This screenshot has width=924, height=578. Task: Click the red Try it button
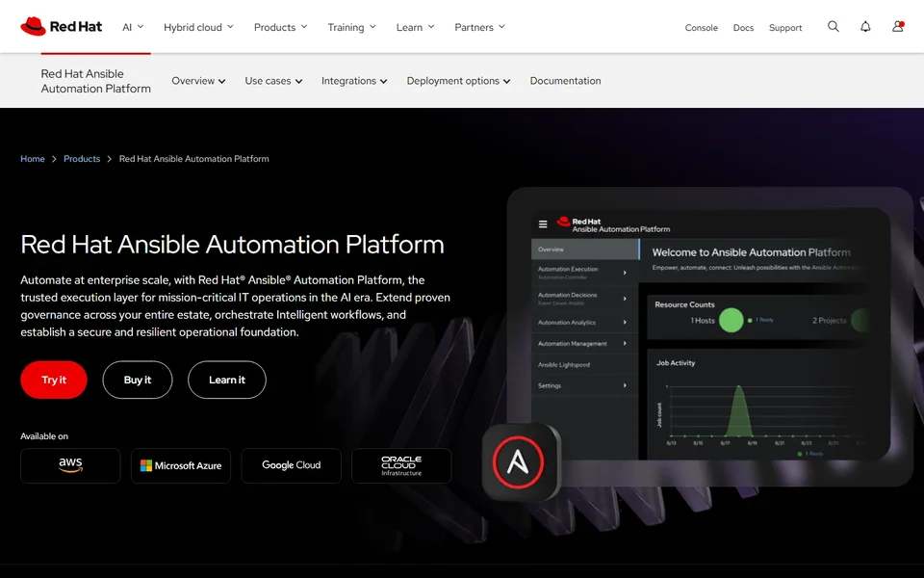(54, 380)
